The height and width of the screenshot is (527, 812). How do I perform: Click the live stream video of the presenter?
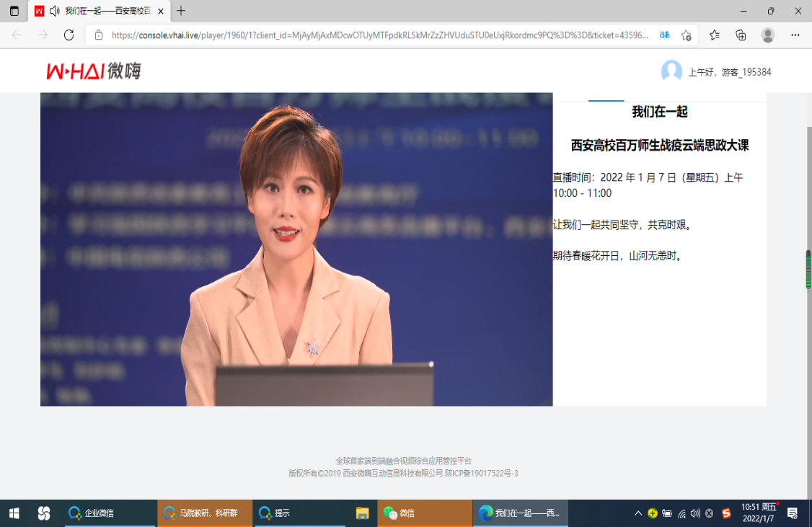(x=296, y=249)
